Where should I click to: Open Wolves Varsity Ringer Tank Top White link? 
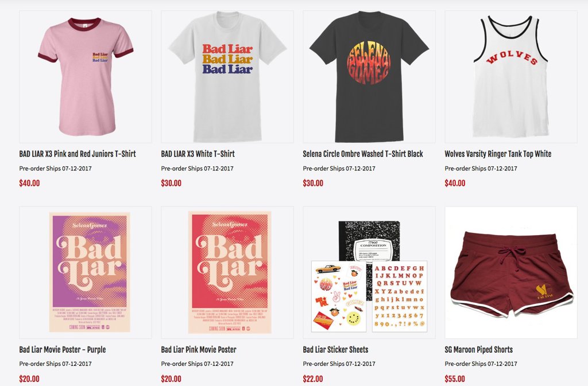coord(498,154)
